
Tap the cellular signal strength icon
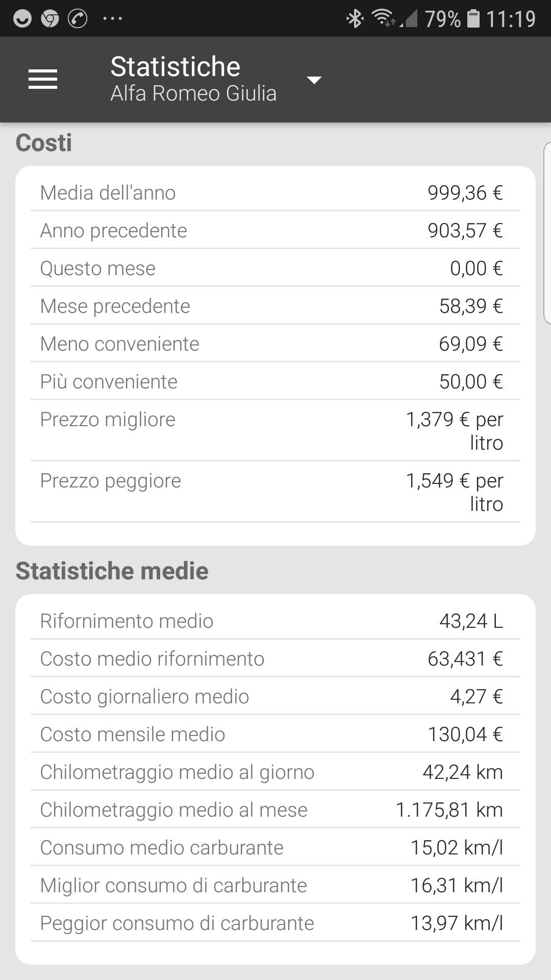(409, 19)
